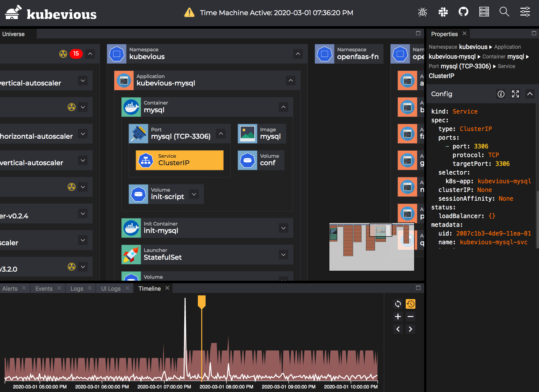Open the Slack community icon
The image size is (539, 392).
[443, 12]
